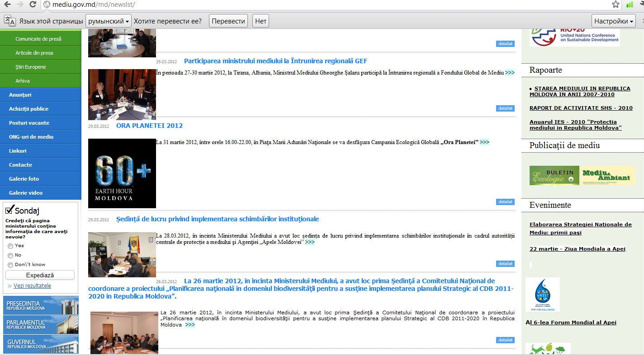Screen dimensions: 644x355
Task: Select the No poll option
Action: point(10,256)
